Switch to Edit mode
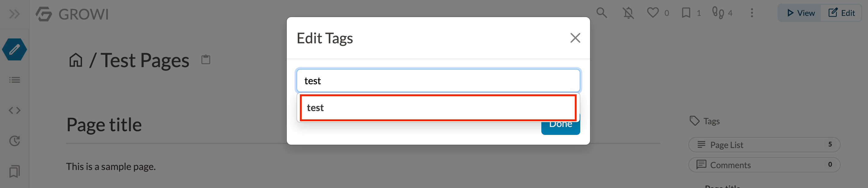This screenshot has width=868, height=188. coord(841,13)
